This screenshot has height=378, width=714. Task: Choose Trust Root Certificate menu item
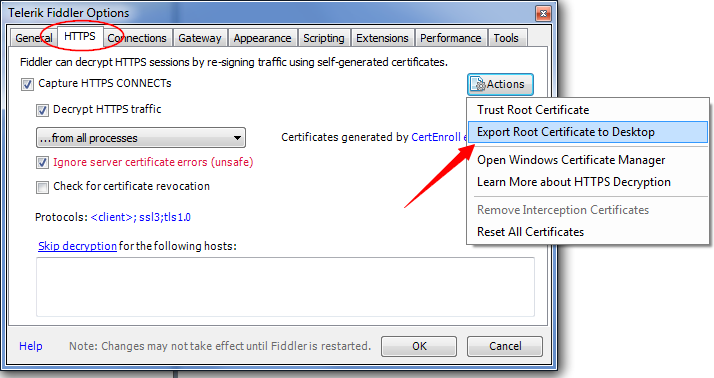588,110
